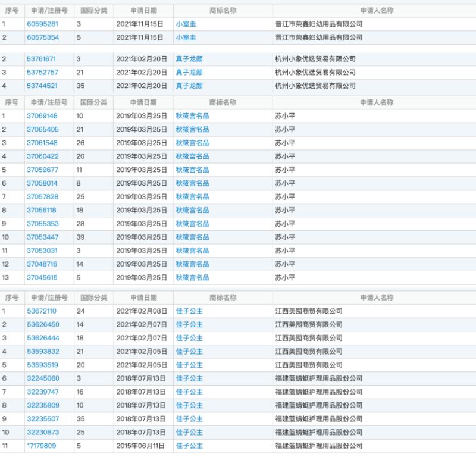This screenshot has width=476, height=457.
Task: Open registration number 37048716
Action: (x=42, y=264)
